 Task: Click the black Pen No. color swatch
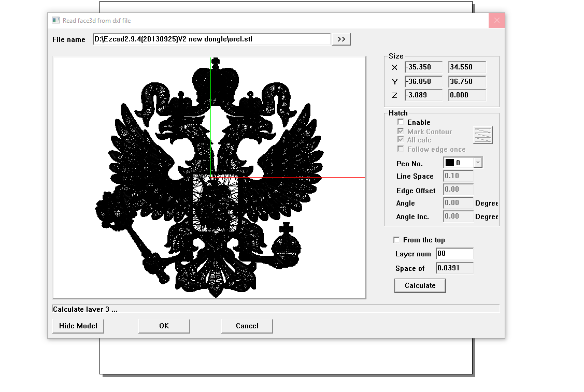tap(449, 163)
